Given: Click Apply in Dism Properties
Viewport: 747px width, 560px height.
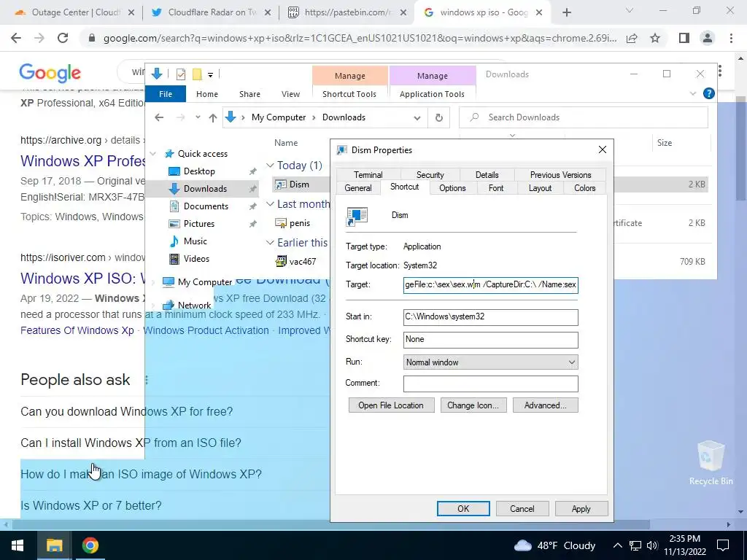Looking at the screenshot, I should click(x=581, y=508).
